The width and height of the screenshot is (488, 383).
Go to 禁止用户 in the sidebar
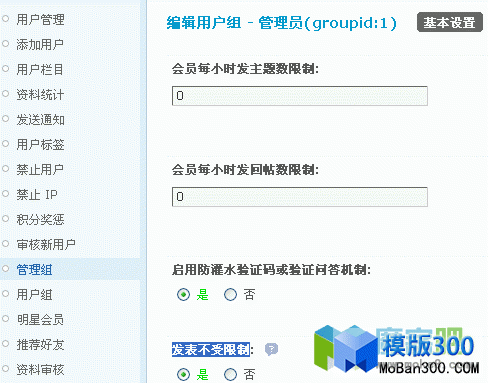pos(40,170)
